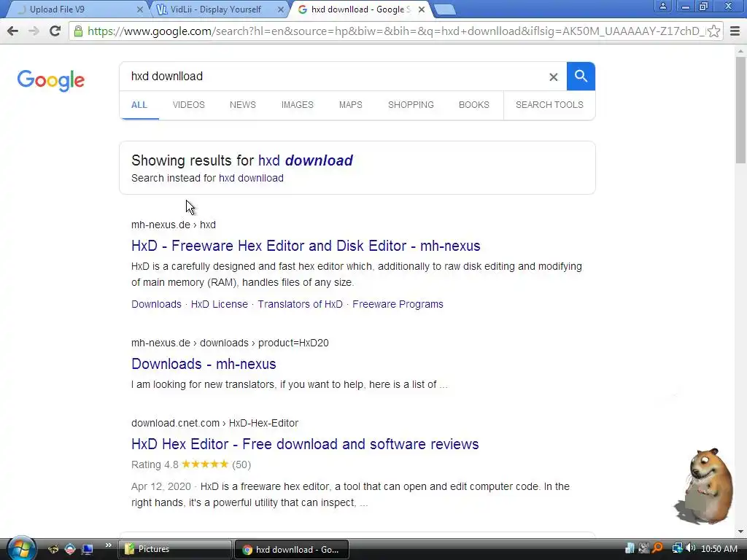This screenshot has height=560, width=747.
Task: Click in the Google search input field
Action: pyautogui.click(x=333, y=76)
